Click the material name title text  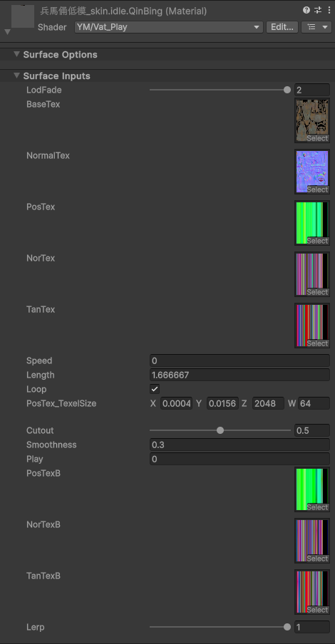(x=123, y=11)
